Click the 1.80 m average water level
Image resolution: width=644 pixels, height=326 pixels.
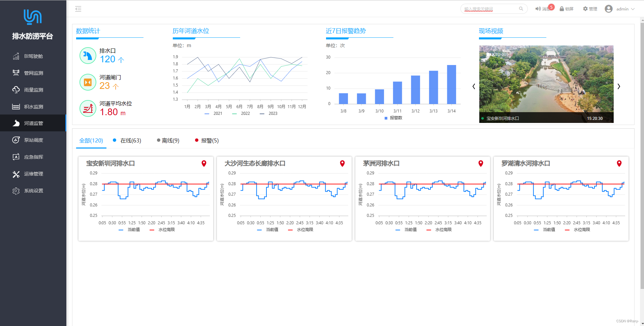pyautogui.click(x=113, y=112)
